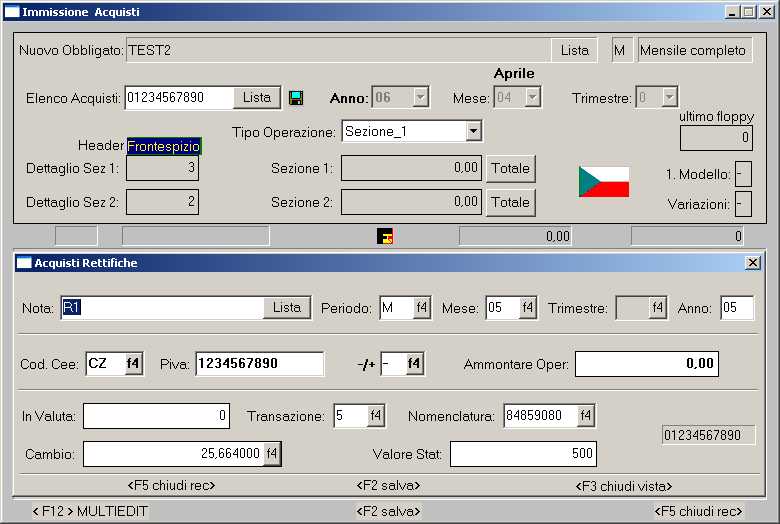Click the Mese field with 05 in Rettifiche

tap(503, 308)
